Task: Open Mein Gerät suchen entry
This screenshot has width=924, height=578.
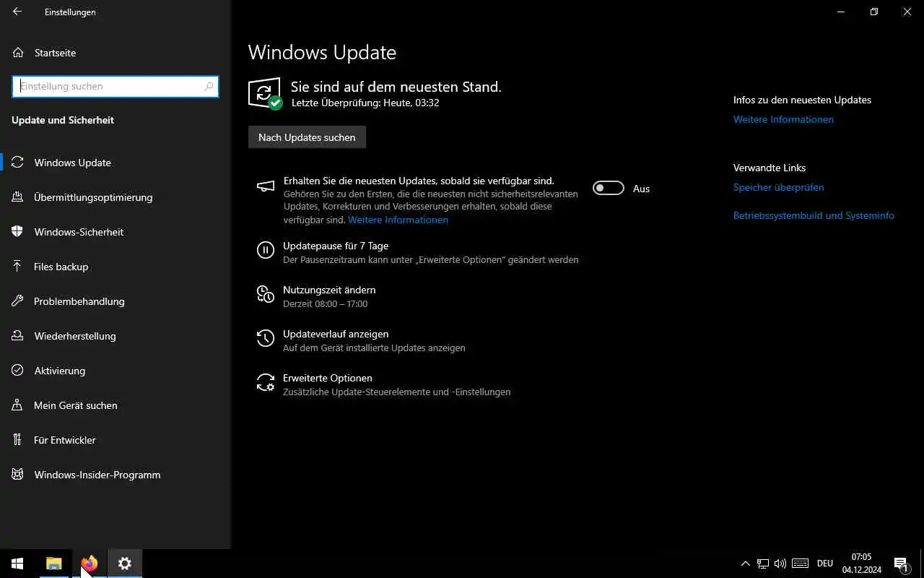Action: (x=115, y=405)
